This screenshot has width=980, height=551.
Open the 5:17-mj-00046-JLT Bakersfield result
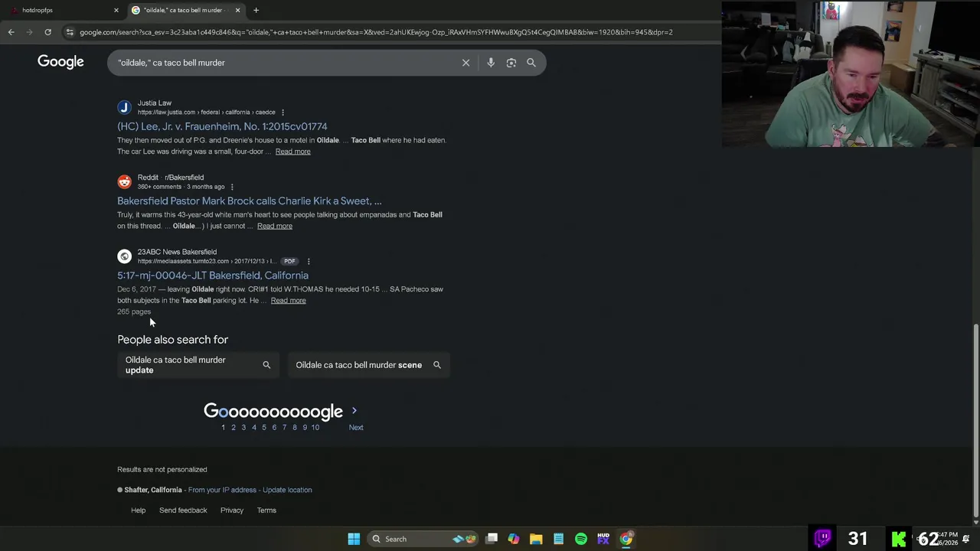(x=213, y=275)
